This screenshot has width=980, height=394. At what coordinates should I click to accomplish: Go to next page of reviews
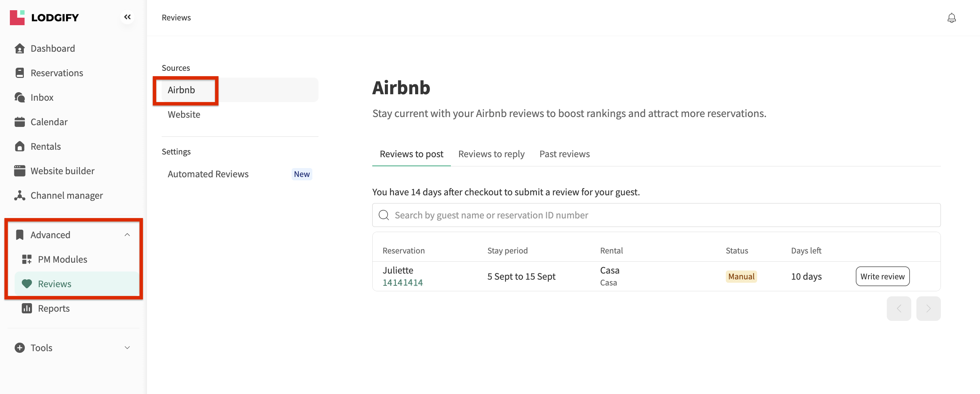click(928, 309)
